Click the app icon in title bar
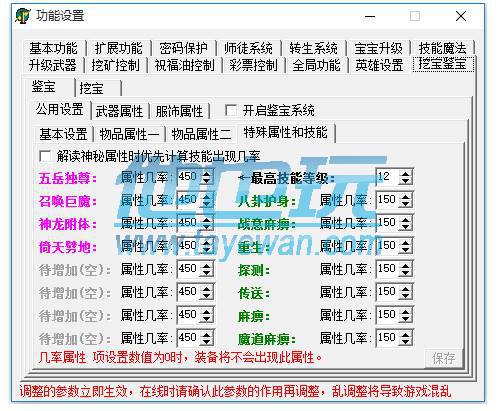This screenshot has height=411, width=499. [23, 16]
